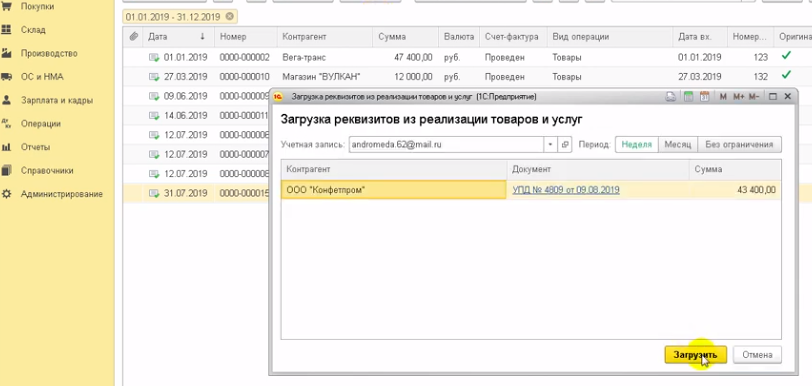Click document icon of 31.07.2019 row
The width and height of the screenshot is (812, 386).
pyautogui.click(x=154, y=193)
